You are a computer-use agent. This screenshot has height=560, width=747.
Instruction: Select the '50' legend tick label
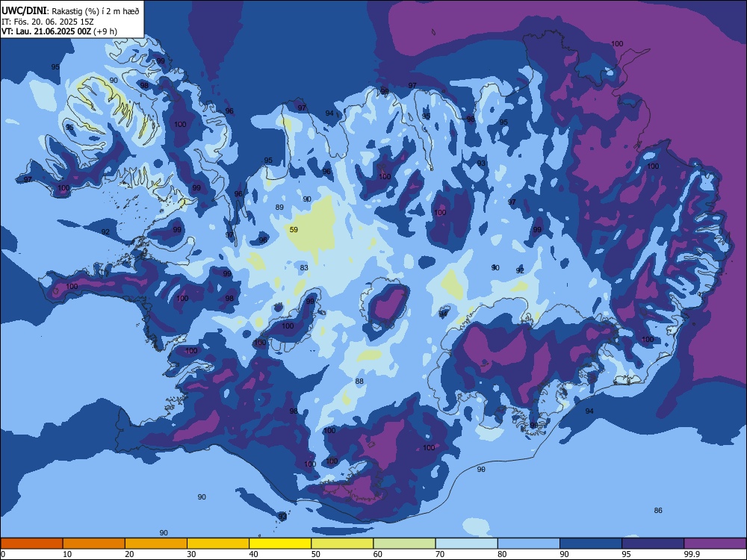(315, 554)
